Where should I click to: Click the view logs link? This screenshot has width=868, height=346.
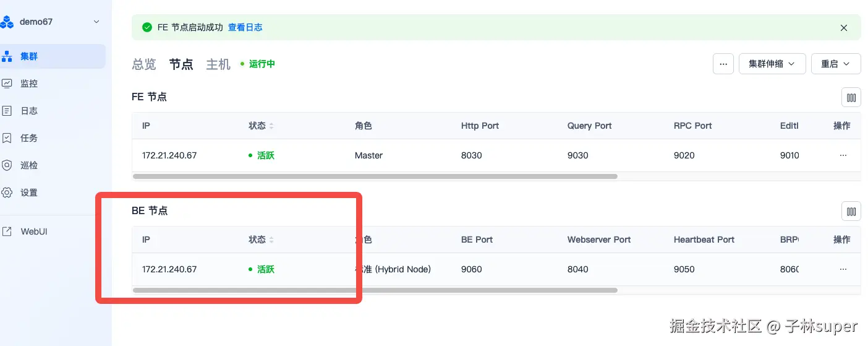coord(245,27)
